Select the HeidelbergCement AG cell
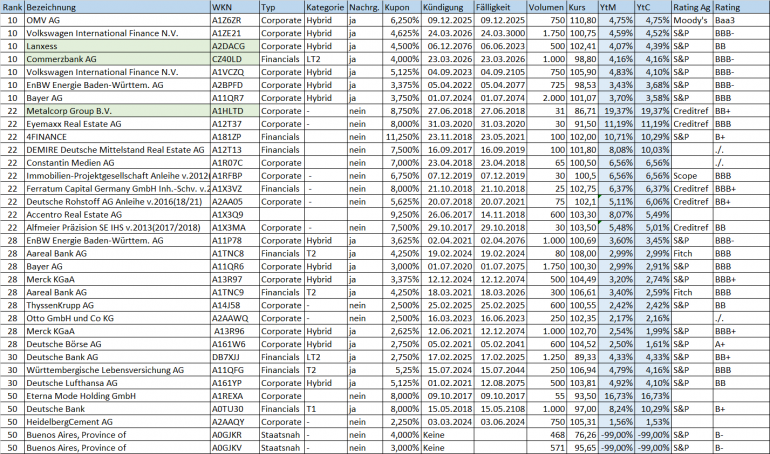770x454 pixels. point(117,422)
